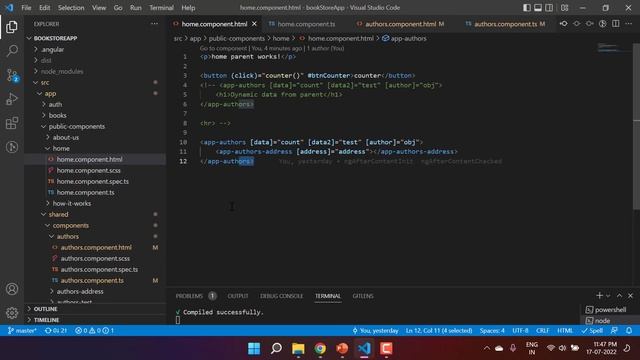Maximize panel size with chevron up
The image size is (640, 360).
click(x=619, y=296)
